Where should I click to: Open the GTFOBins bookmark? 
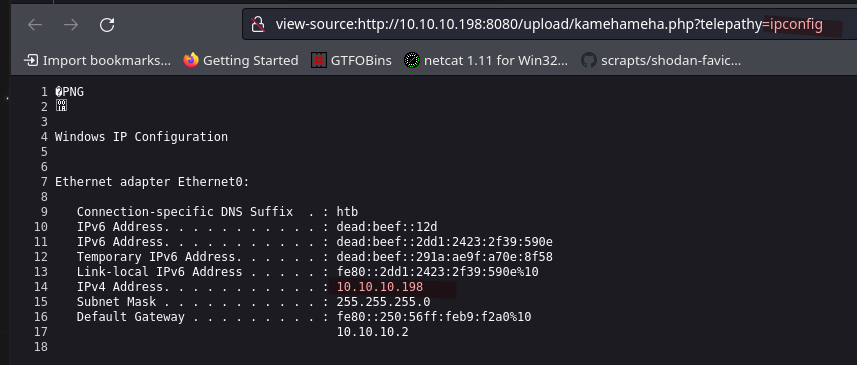coord(351,60)
